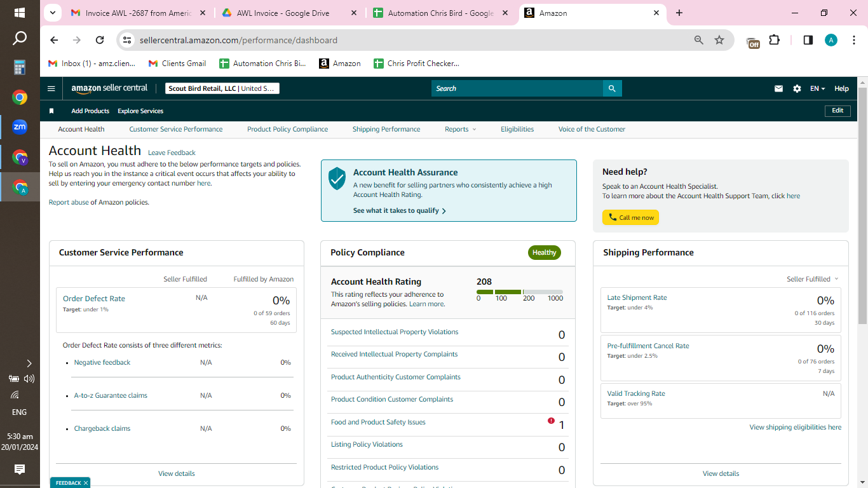Open the Chris Profit Checker bookmark
The image size is (868, 488).
click(x=416, y=64)
